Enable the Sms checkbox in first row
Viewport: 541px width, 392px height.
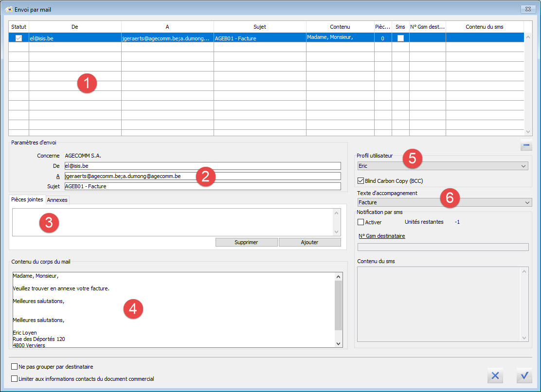point(400,38)
